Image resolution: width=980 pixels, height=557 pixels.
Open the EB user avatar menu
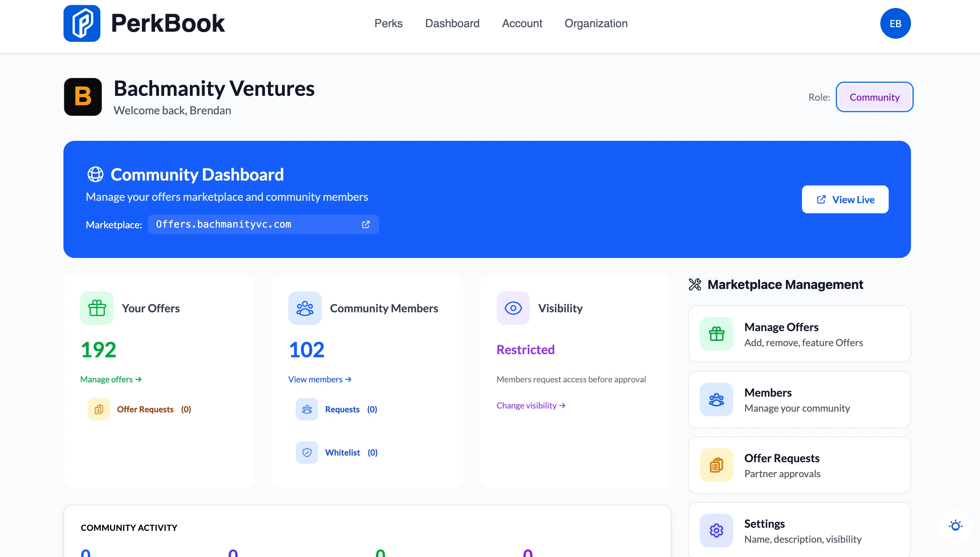(895, 23)
